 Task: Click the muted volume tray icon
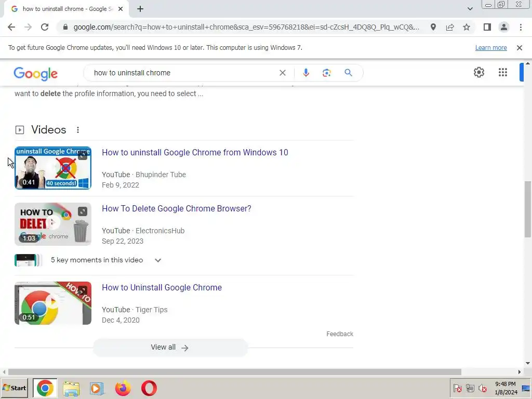click(482, 388)
